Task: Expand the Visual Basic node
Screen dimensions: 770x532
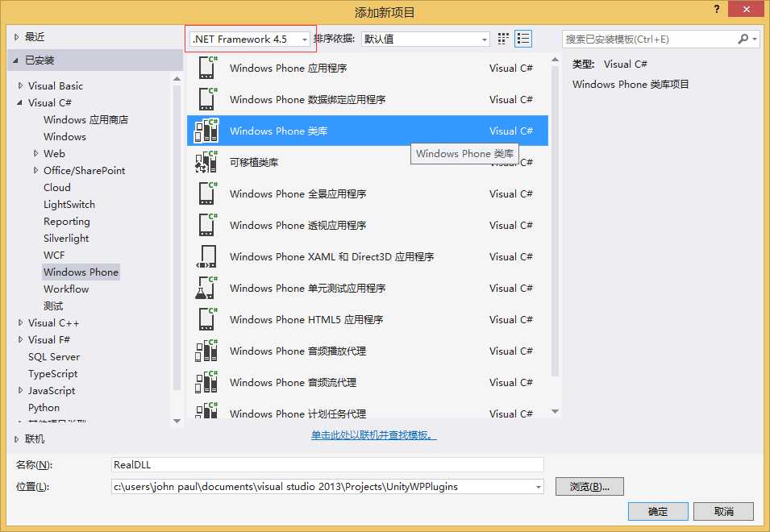Action: pyautogui.click(x=20, y=85)
